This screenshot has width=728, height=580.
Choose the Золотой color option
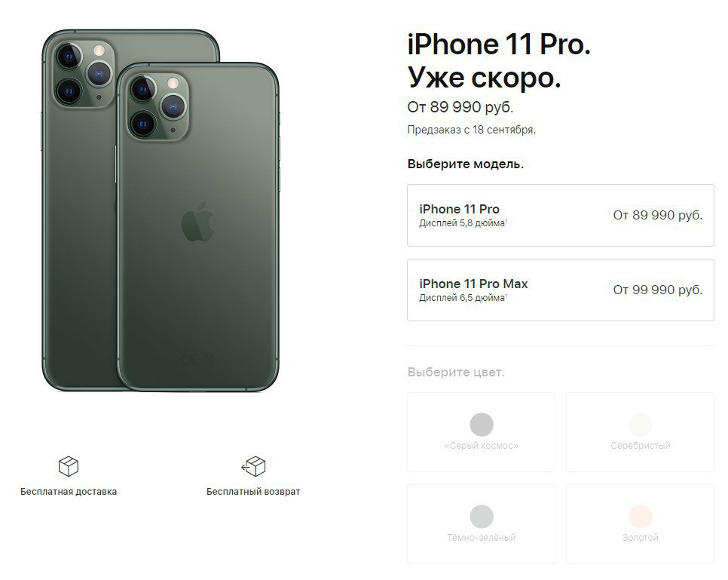click(641, 524)
